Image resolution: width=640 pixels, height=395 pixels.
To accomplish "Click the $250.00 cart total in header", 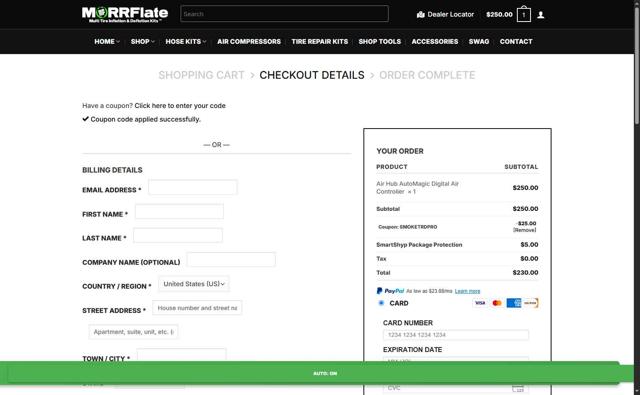I will (x=499, y=14).
